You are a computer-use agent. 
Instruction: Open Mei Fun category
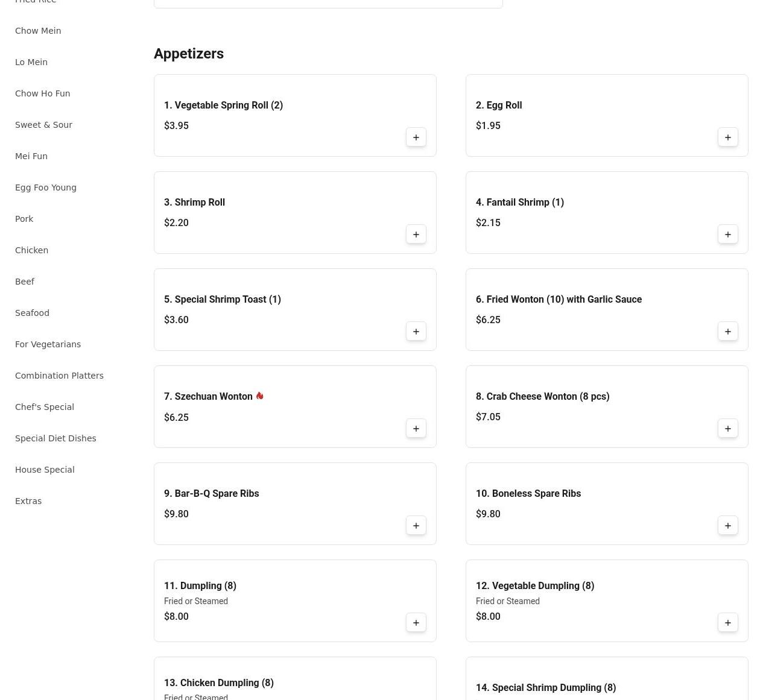tap(31, 156)
